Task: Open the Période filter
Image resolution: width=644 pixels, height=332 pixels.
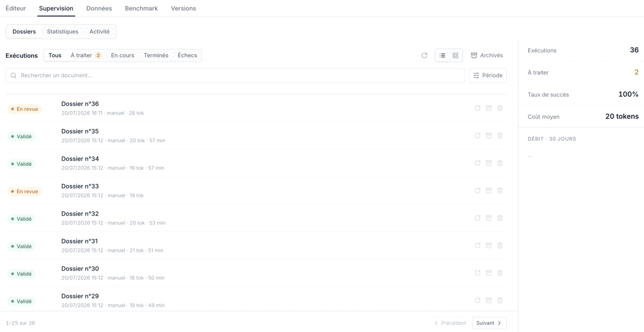Action: click(488, 75)
